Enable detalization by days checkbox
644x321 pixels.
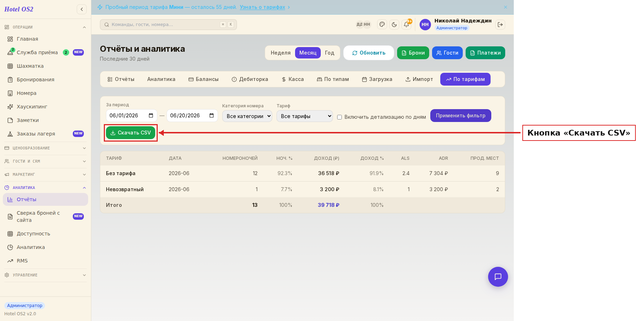(339, 117)
